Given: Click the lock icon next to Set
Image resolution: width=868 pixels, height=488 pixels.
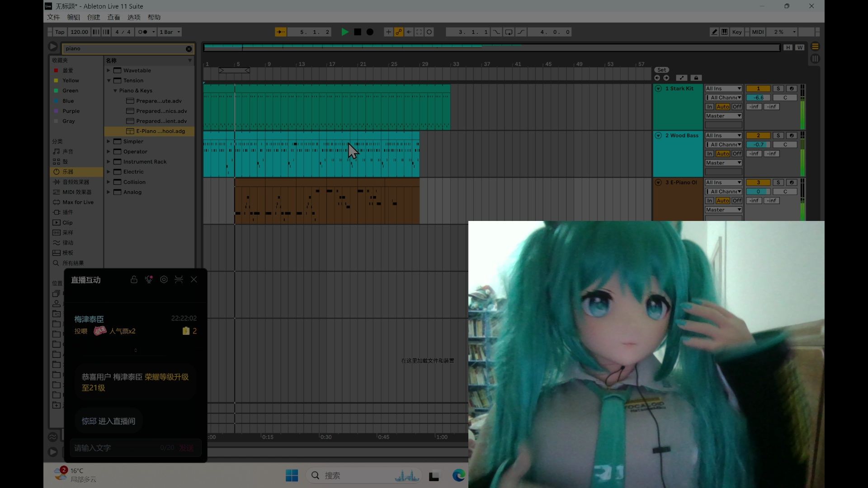Looking at the screenshot, I should (x=696, y=78).
